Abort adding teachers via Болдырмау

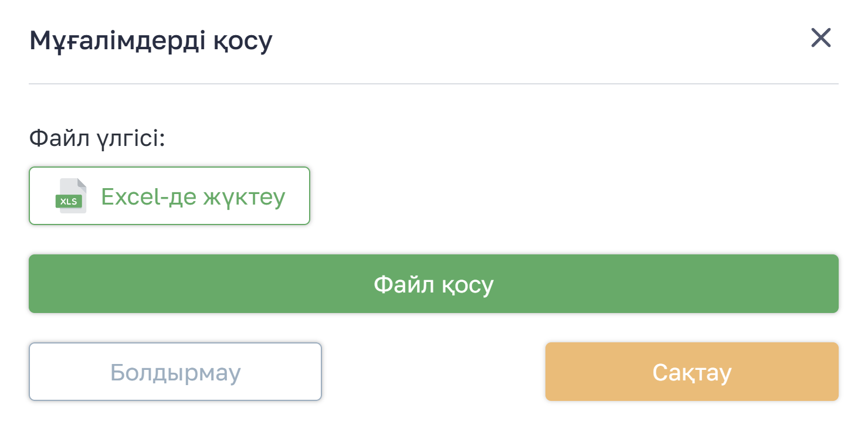click(175, 372)
